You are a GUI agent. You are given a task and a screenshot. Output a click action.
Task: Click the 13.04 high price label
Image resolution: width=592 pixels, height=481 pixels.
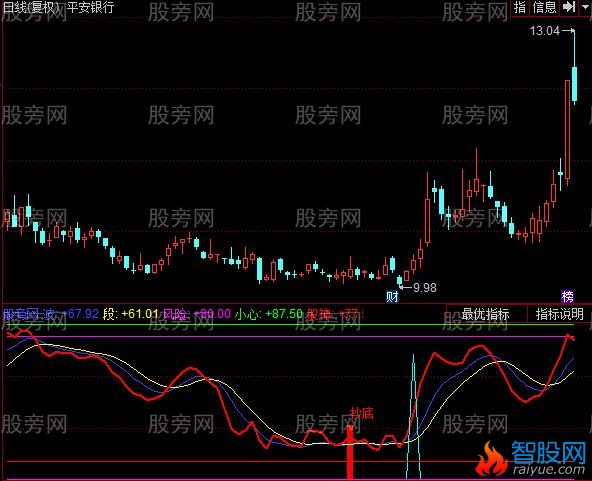coord(545,31)
